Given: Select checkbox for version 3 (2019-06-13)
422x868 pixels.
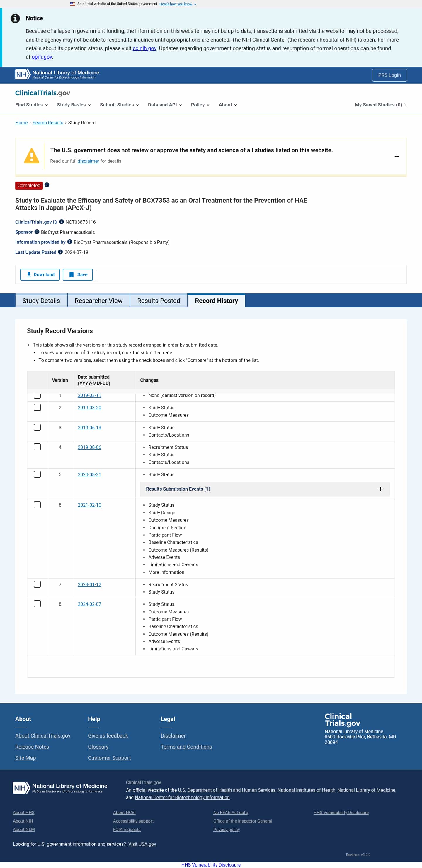Looking at the screenshot, I should point(38,427).
